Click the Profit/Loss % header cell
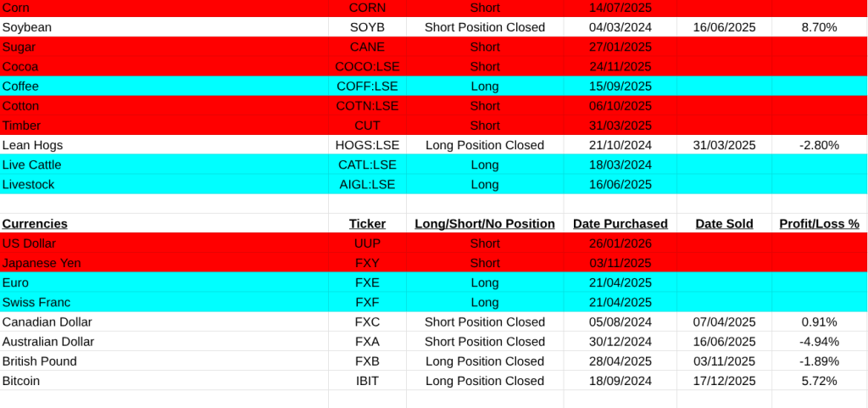This screenshot has height=408, width=868. point(819,224)
